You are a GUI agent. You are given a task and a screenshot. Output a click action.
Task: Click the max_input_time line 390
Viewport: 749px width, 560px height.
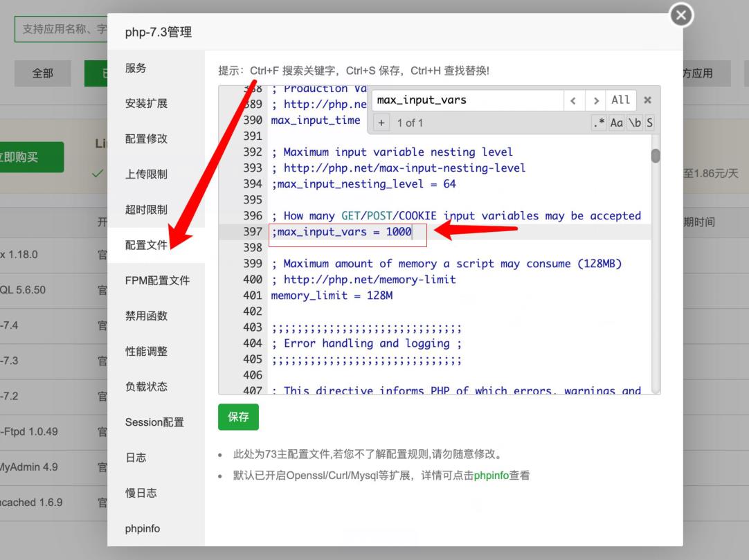315,120
